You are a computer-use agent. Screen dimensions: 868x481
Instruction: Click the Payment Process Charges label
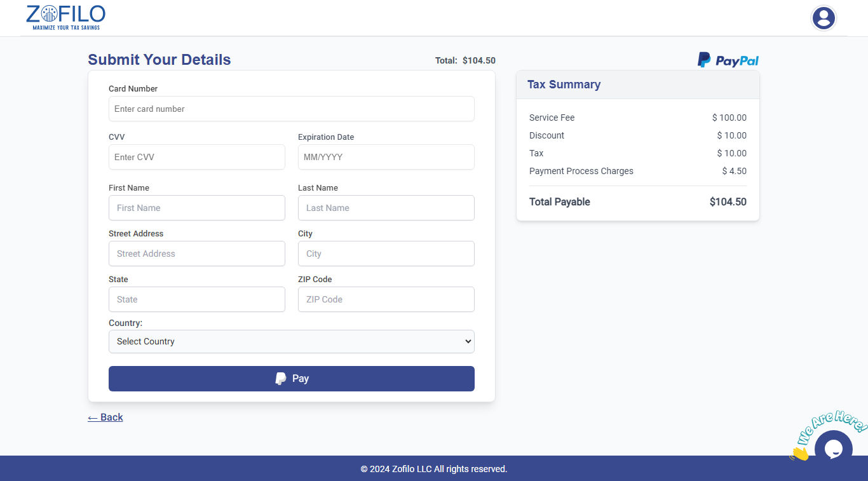tap(581, 171)
